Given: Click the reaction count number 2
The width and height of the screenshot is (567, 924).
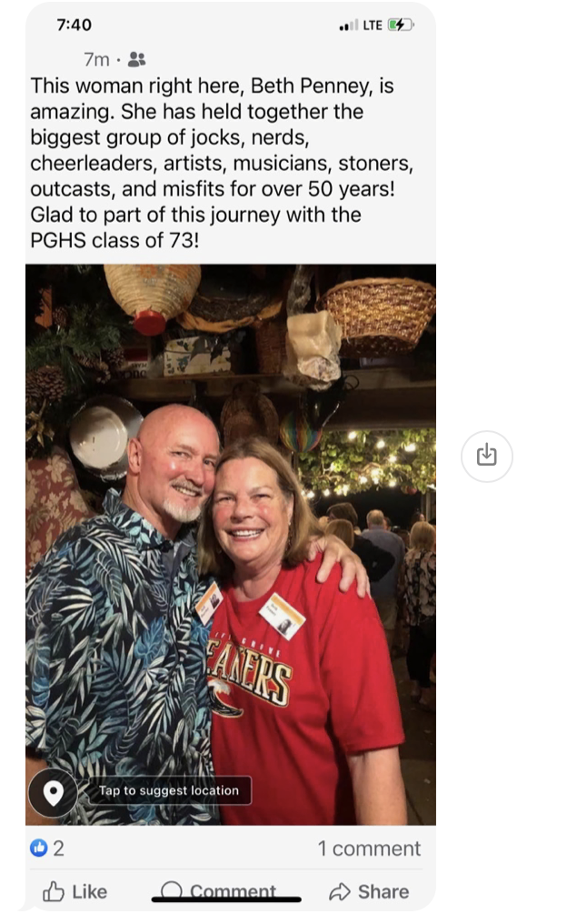Looking at the screenshot, I should tap(58, 848).
